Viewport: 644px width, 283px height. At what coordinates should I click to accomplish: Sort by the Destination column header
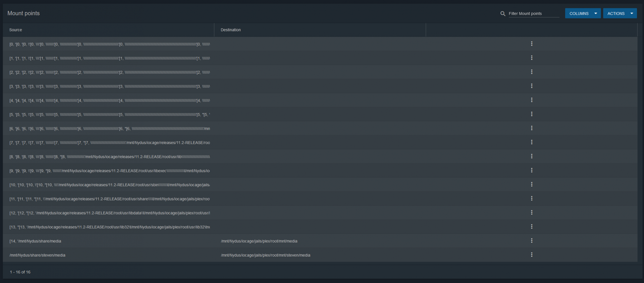231,30
